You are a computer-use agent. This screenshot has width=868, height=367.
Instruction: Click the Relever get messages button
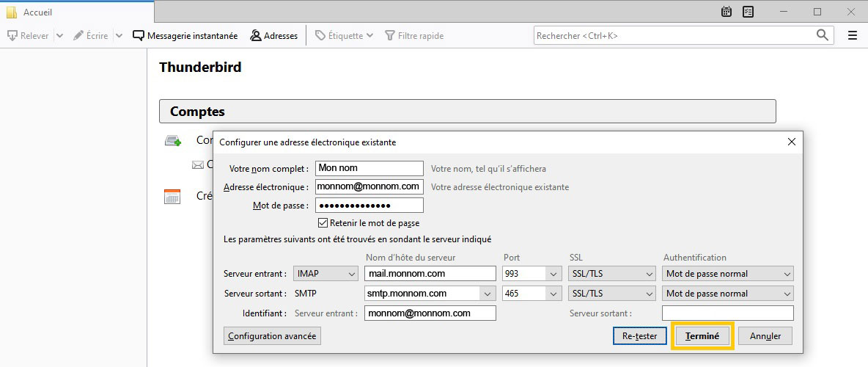coord(28,35)
